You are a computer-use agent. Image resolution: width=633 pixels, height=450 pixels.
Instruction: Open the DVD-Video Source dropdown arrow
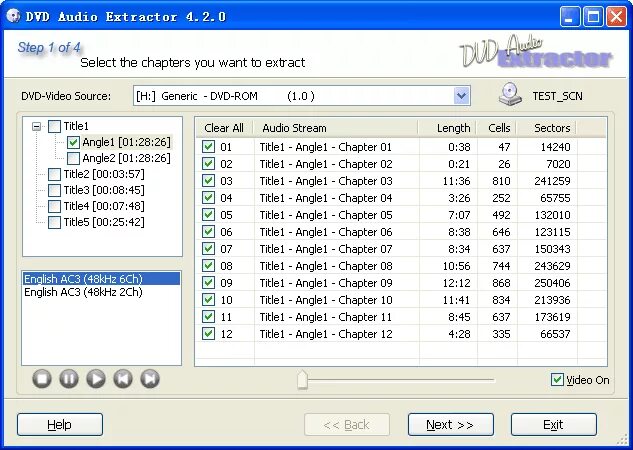pos(461,96)
